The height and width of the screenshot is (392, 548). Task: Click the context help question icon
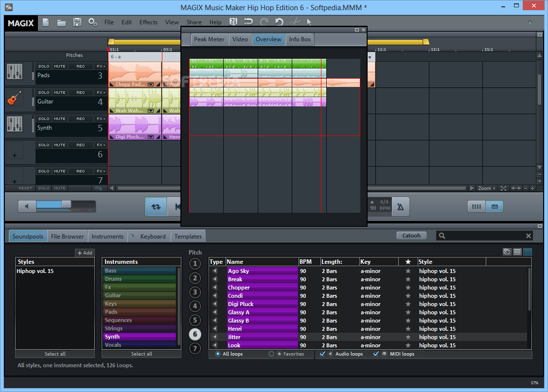click(233, 22)
